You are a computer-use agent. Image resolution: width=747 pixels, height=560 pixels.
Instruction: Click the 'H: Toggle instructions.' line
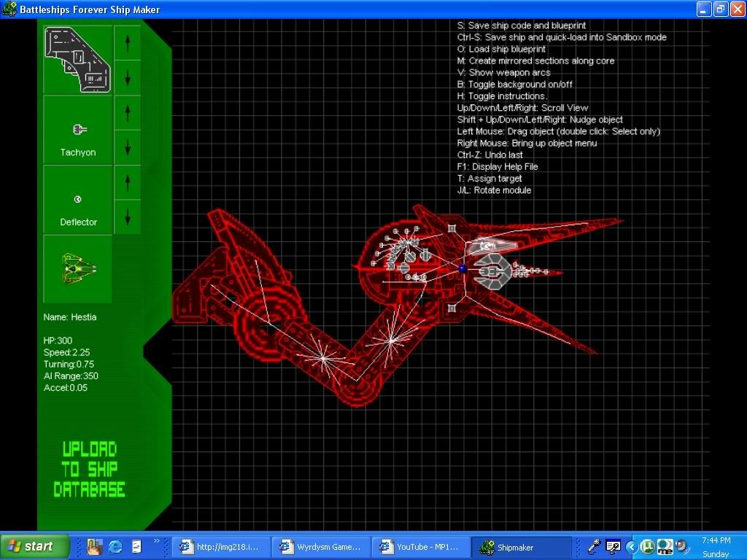(502, 96)
